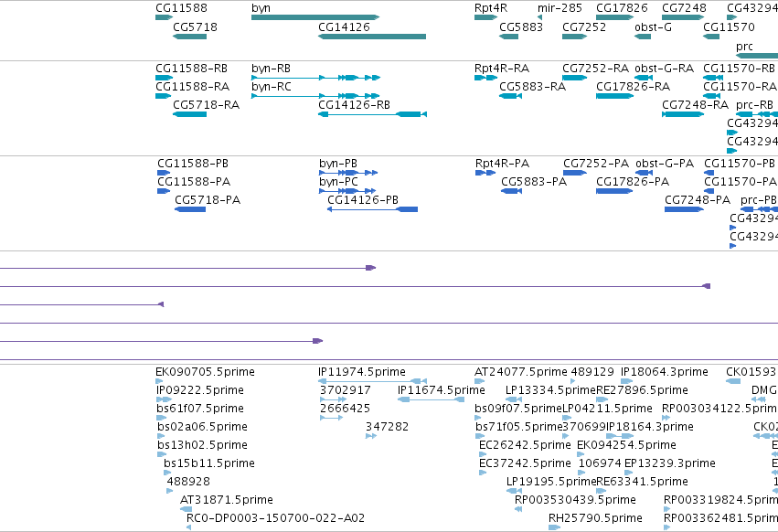Click the 488928 feature label
The image size is (778, 532).
tap(188, 482)
